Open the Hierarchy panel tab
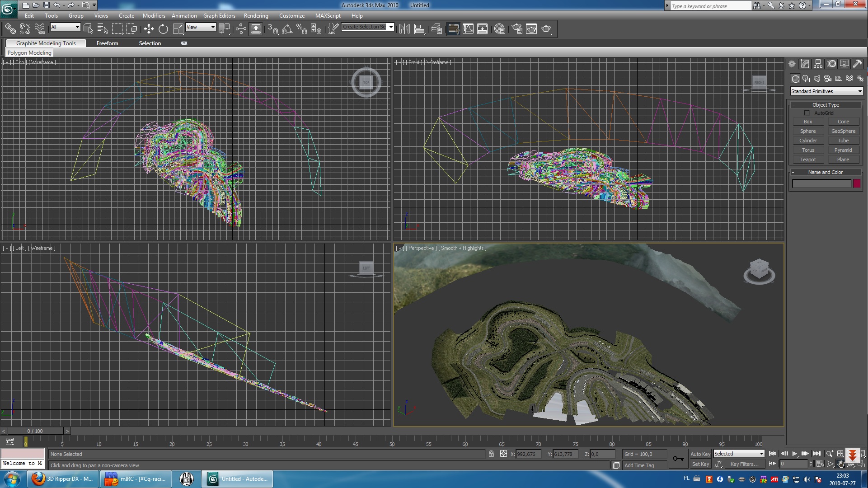This screenshot has height=488, width=868. click(x=818, y=64)
